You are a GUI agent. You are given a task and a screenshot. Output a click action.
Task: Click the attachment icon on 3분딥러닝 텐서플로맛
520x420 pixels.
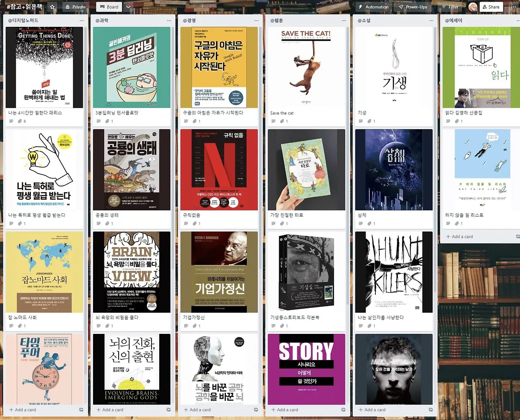pos(107,121)
